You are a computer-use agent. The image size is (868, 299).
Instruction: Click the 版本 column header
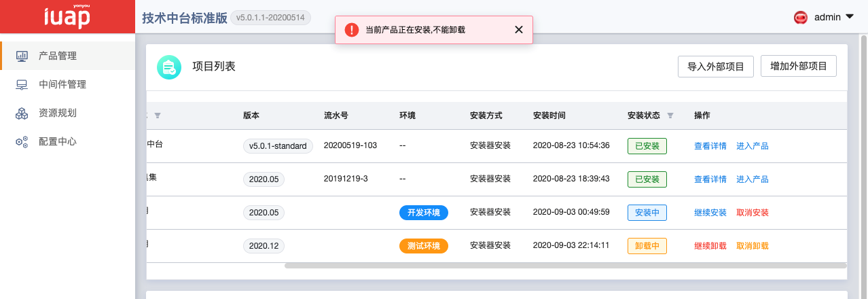point(251,116)
